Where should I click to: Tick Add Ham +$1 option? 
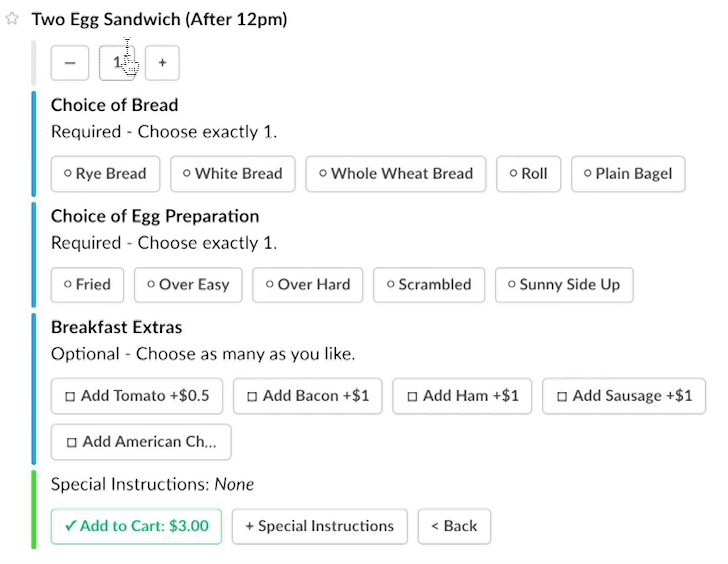click(x=462, y=396)
